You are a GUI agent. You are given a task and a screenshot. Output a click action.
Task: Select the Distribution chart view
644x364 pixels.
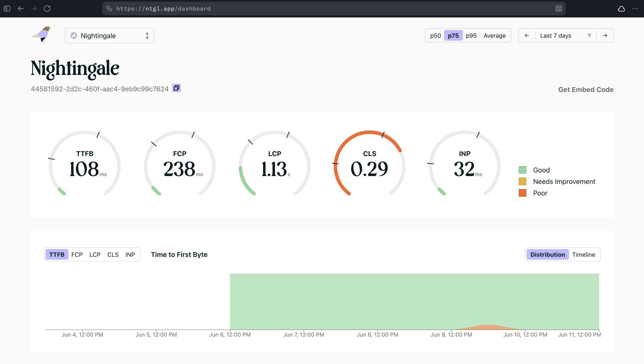[x=547, y=255]
